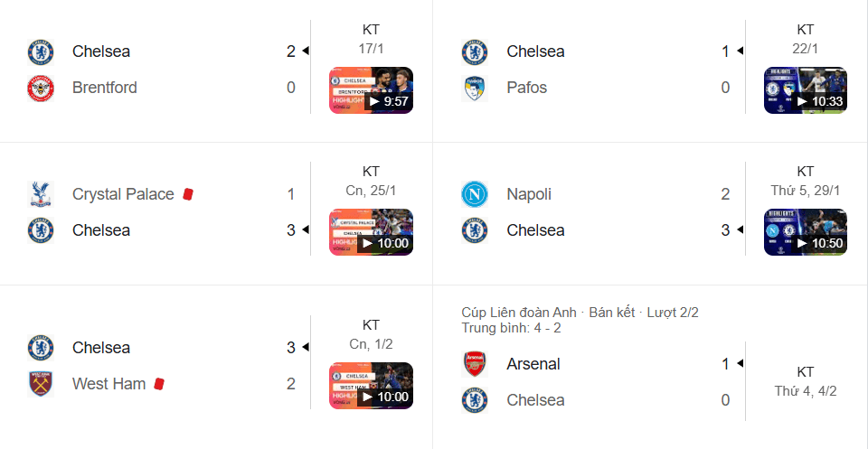Click Cúp Liên đoàn Anh competition label

(519, 313)
